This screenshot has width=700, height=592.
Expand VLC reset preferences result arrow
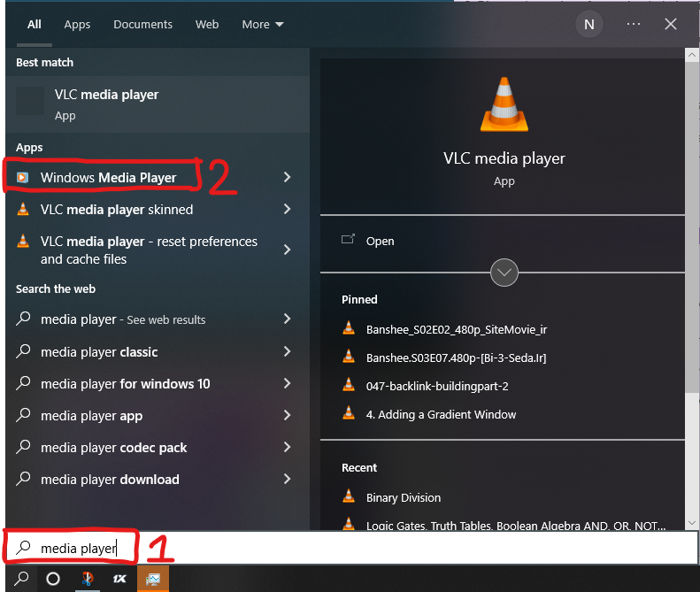[x=287, y=250]
